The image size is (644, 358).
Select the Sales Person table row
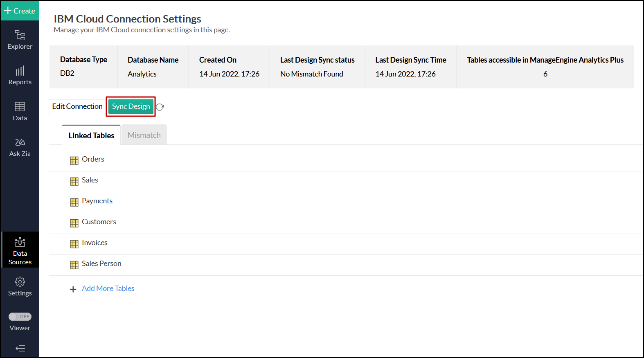click(101, 263)
